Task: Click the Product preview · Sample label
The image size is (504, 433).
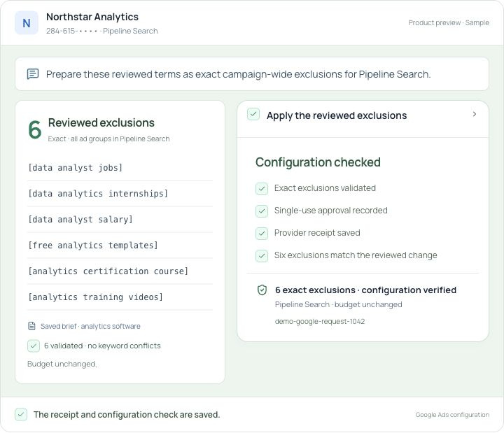Action: coord(449,23)
